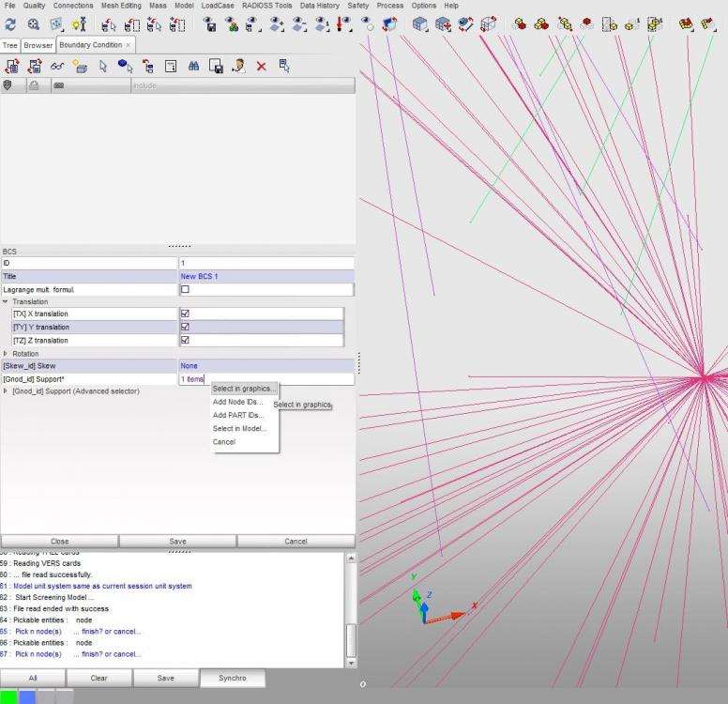Click the blue refresh arrows icon in top toolbar
The height and width of the screenshot is (704, 728).
coord(10,24)
